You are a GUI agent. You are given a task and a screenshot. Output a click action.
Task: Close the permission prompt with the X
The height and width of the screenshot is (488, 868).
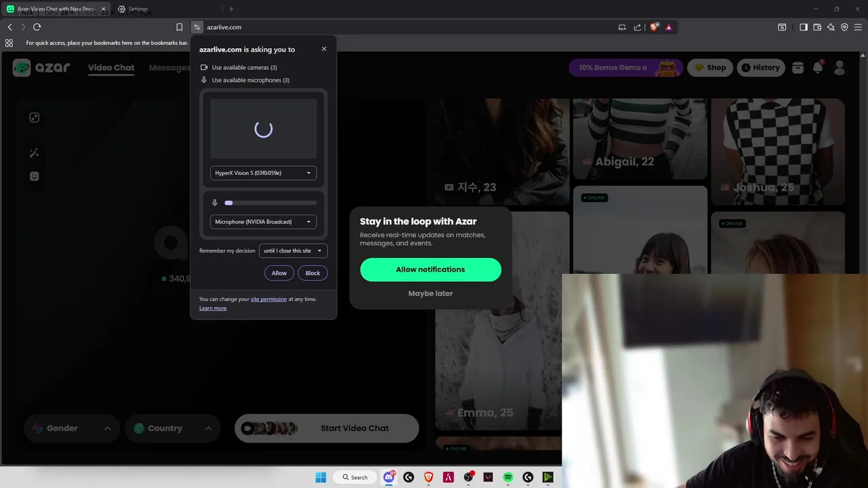click(324, 49)
